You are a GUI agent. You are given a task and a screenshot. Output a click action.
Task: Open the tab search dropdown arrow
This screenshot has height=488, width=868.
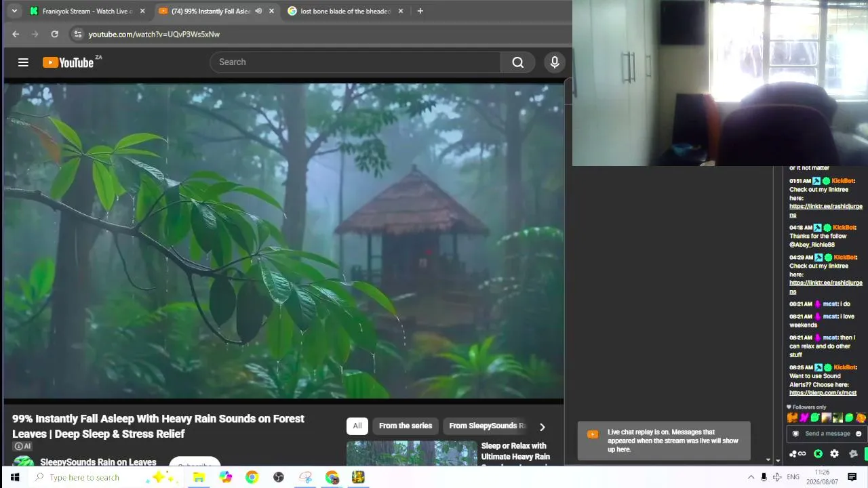coord(14,11)
